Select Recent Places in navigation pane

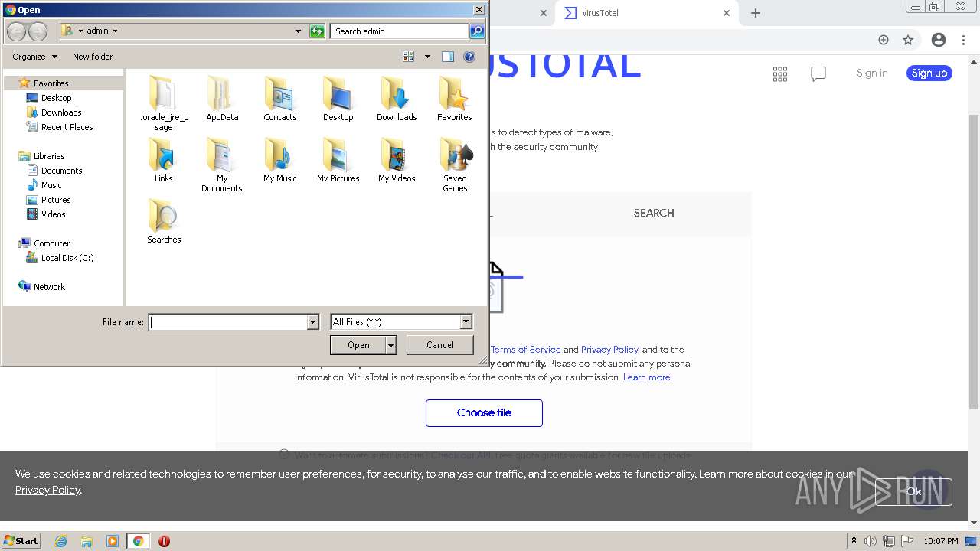click(x=67, y=127)
